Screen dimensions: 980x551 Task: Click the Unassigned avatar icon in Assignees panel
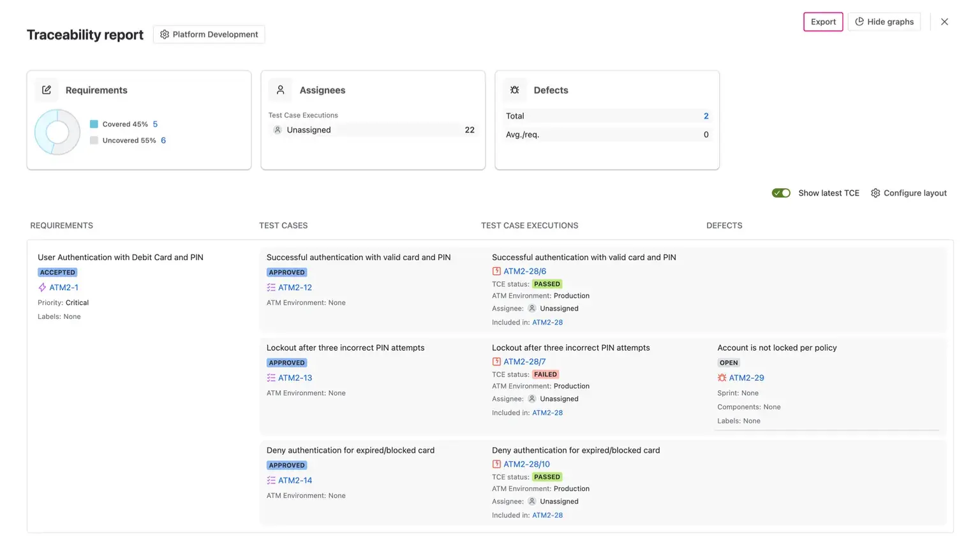[277, 129]
